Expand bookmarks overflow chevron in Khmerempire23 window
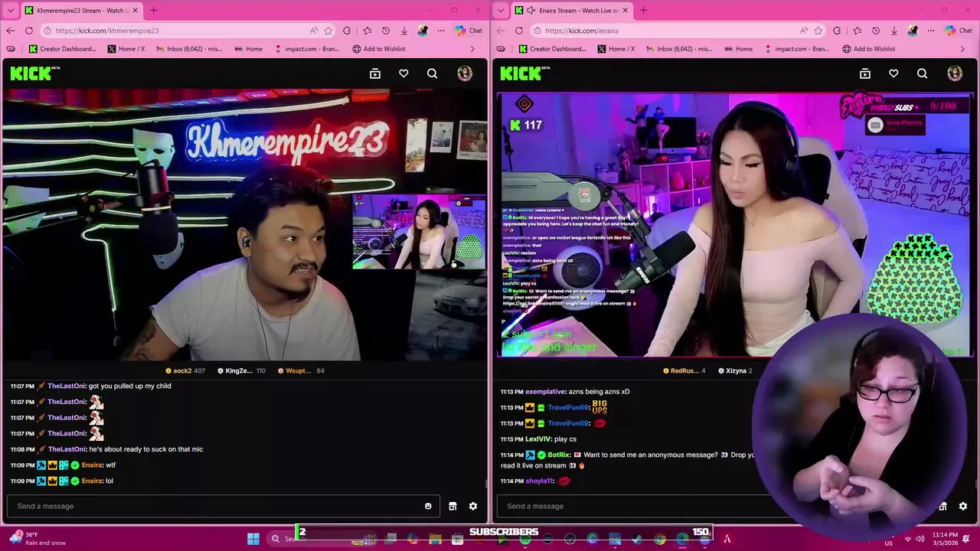Viewport: 980px width, 551px height. pyautogui.click(x=472, y=49)
